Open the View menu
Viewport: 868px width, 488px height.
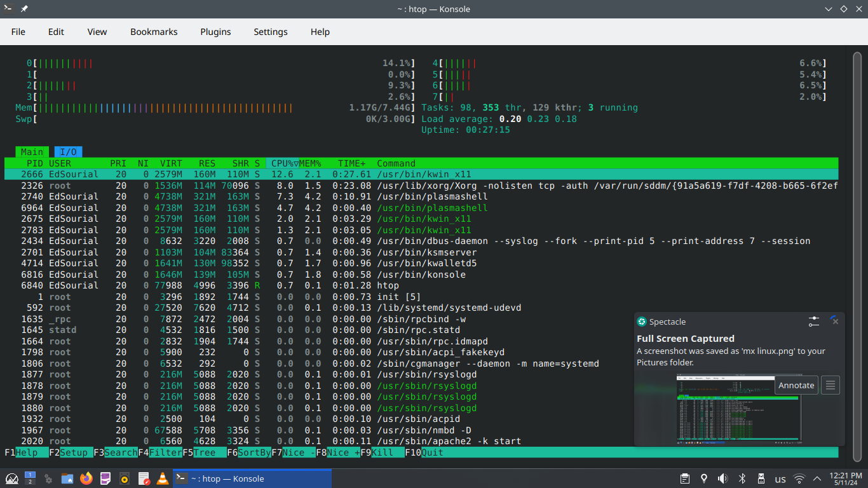click(x=97, y=32)
